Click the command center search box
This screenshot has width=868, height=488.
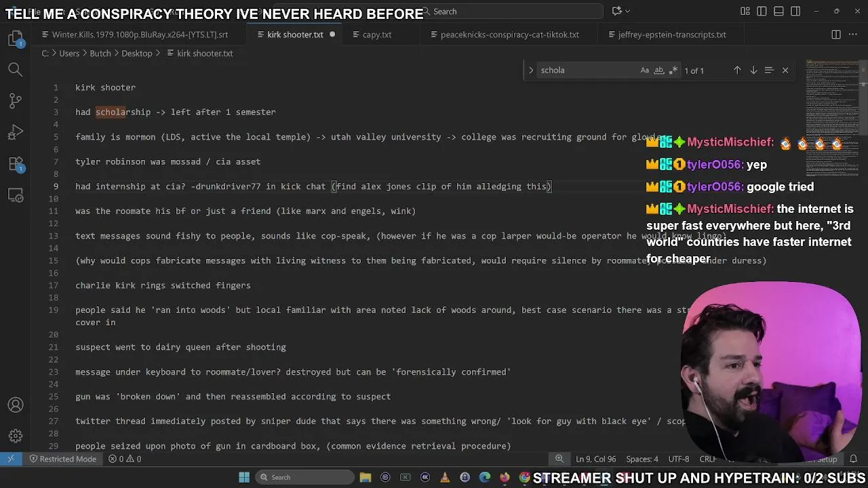[x=512, y=11]
